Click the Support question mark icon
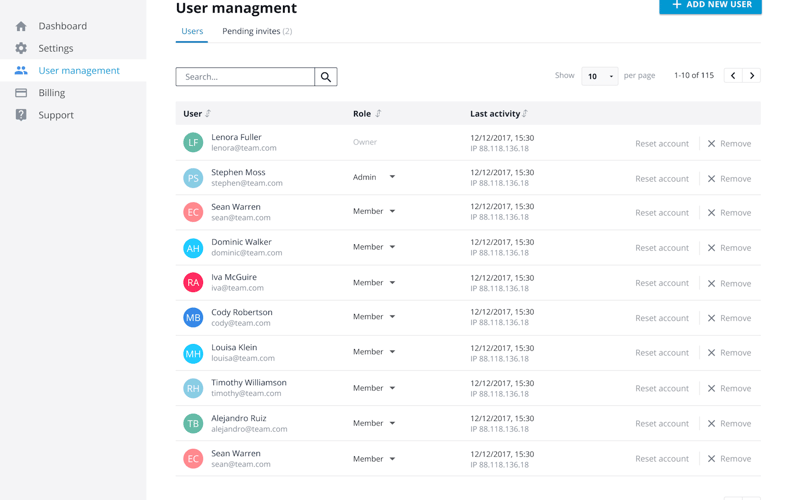 (x=21, y=115)
